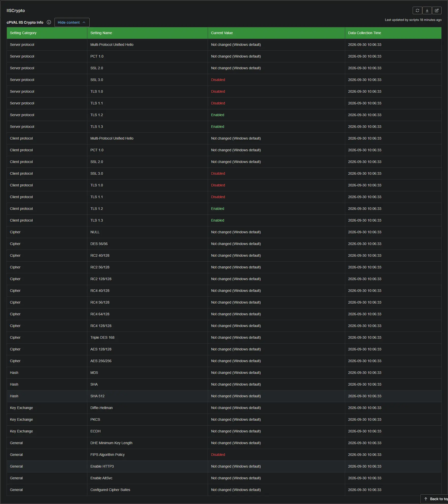Click the Disabled value for FIPS Algorithm Policy
448x504 pixels.
pos(218,455)
